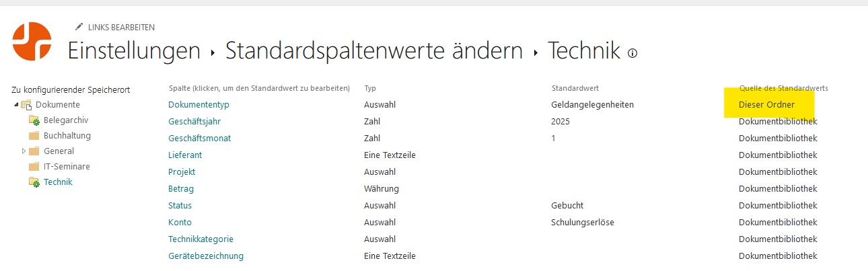
Task: Click the IT-Seminare folder icon
Action: [34, 167]
